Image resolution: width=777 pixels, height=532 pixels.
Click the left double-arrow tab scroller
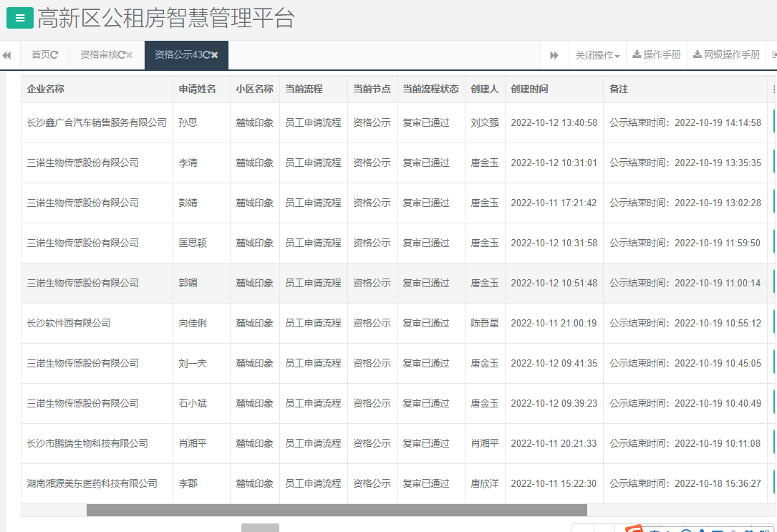pos(7,55)
